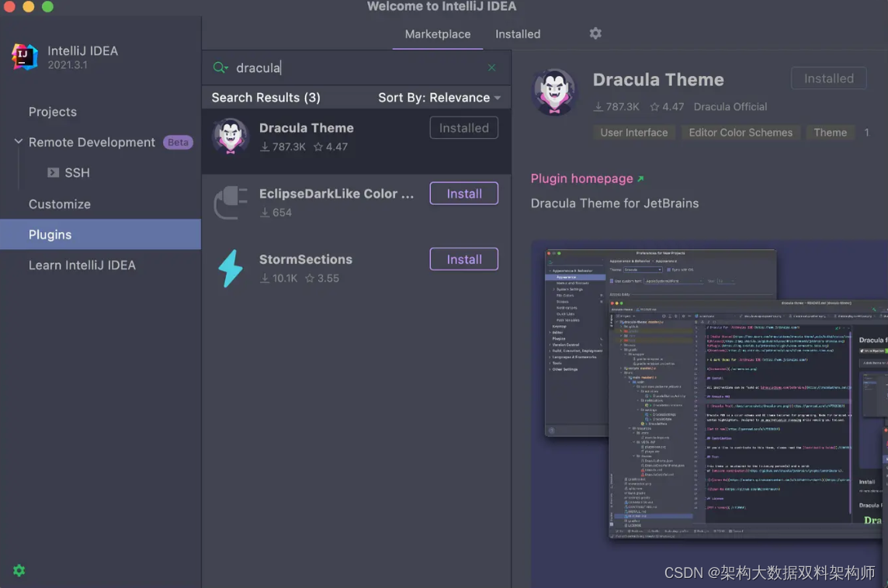888x588 pixels.
Task: Select the EclipseDarkLike Color result title
Action: coord(336,194)
